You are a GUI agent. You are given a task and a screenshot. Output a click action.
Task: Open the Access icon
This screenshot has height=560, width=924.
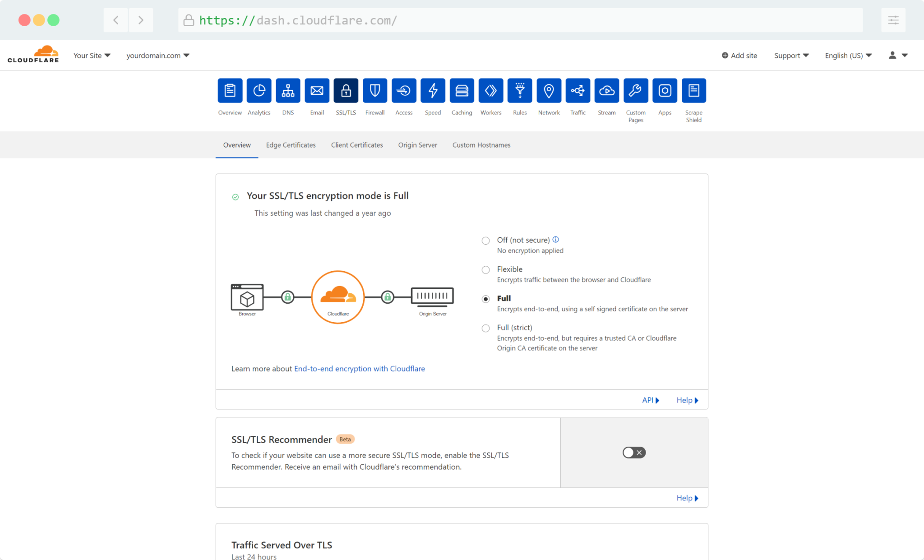(x=404, y=91)
